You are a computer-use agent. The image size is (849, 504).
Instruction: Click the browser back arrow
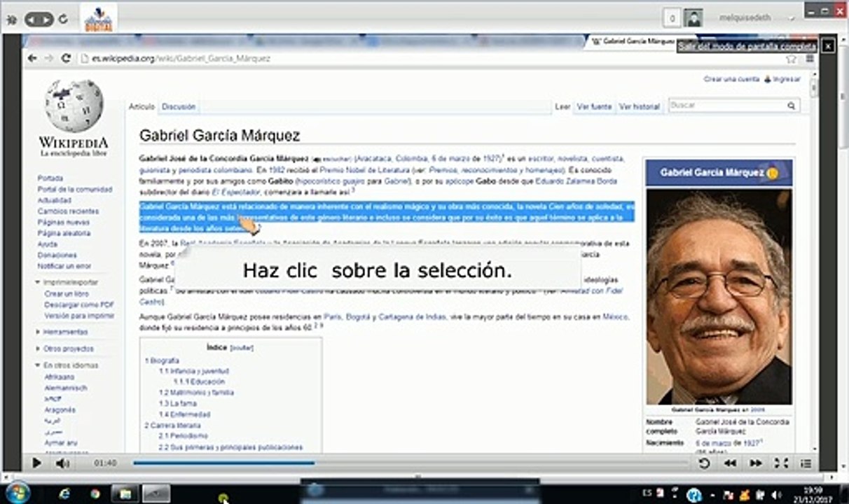tap(32, 58)
